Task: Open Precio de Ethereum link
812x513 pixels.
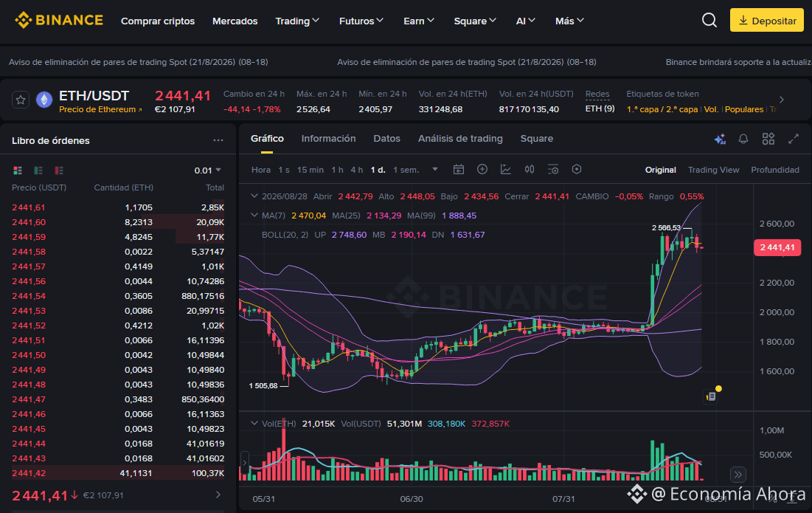Action: (x=100, y=109)
